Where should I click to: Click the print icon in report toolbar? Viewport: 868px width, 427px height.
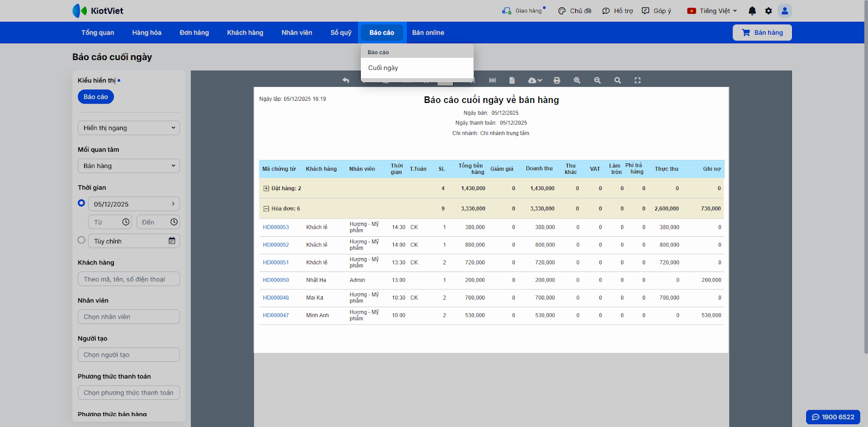click(557, 80)
